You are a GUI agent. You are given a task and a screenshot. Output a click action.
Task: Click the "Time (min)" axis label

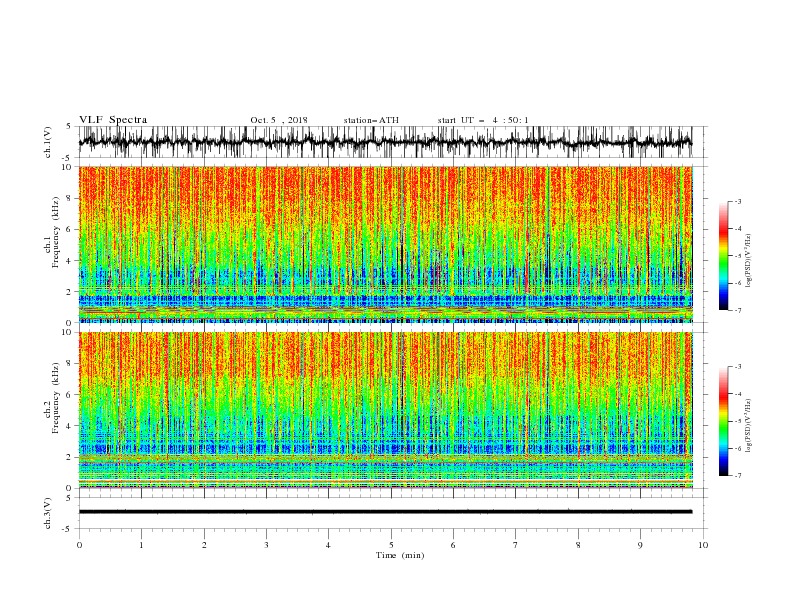(x=400, y=555)
